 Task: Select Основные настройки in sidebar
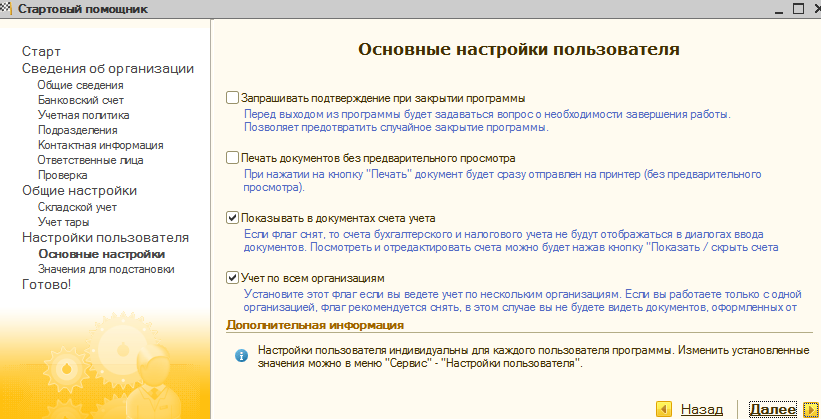pos(102,254)
